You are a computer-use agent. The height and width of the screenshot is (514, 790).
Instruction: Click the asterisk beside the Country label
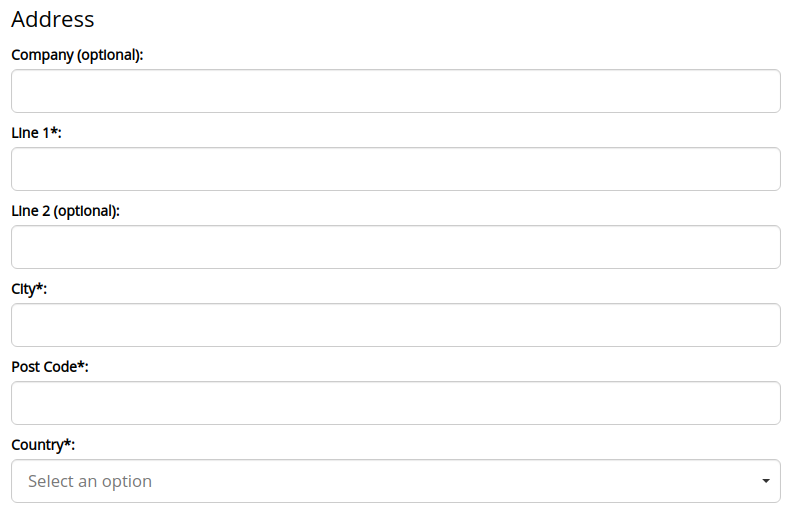(x=67, y=444)
